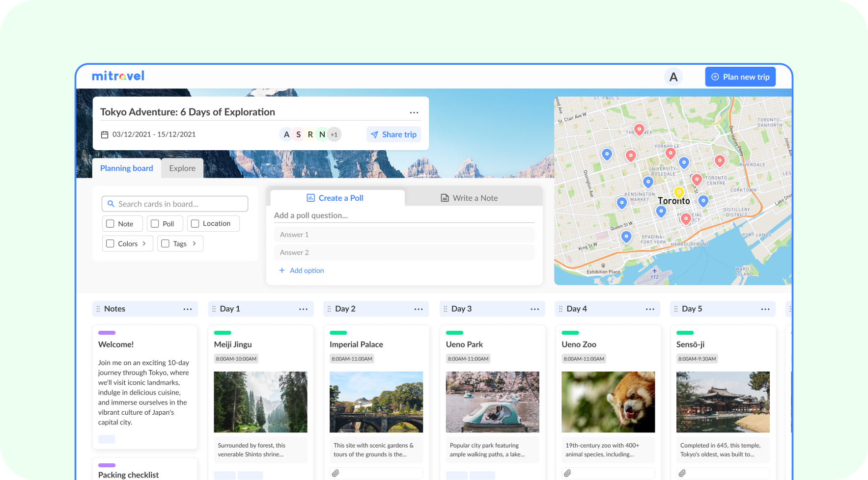Image resolution: width=868 pixels, height=480 pixels.
Task: Open the Day 1 column options menu
Action: click(304, 309)
